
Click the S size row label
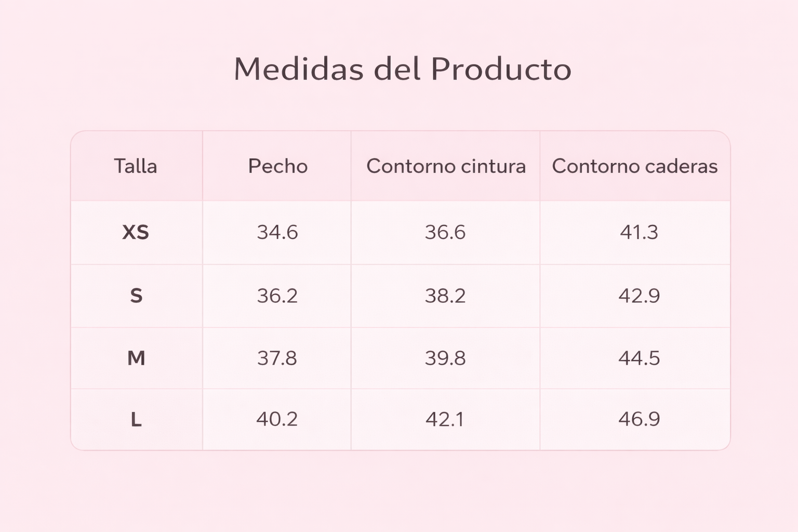tap(136, 296)
